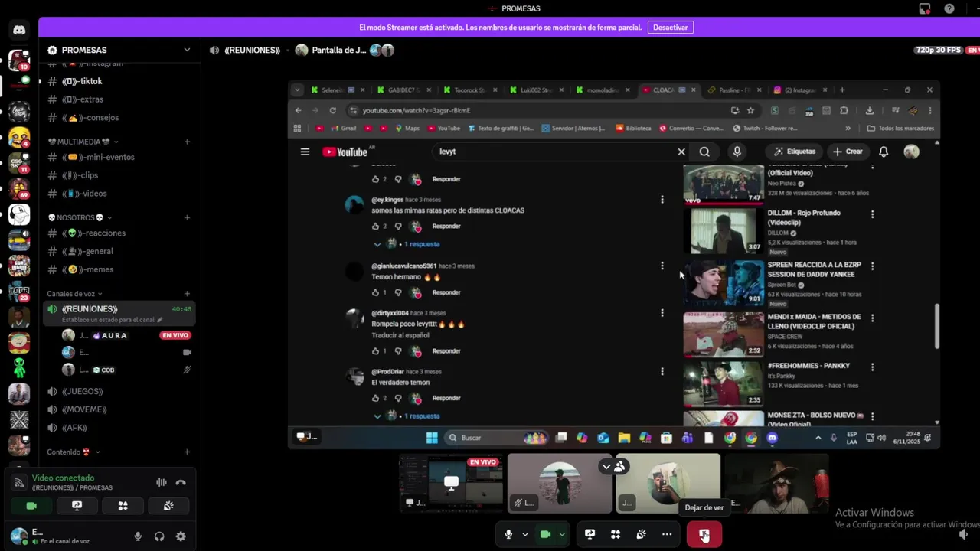Focus the mirror selfie avatar participant tile
The image size is (980, 551).
click(668, 483)
